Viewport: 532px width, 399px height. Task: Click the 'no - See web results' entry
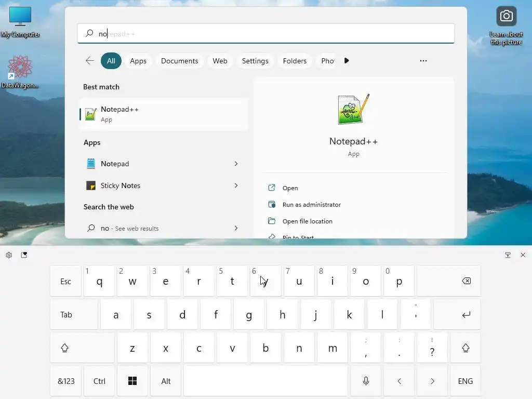click(164, 228)
